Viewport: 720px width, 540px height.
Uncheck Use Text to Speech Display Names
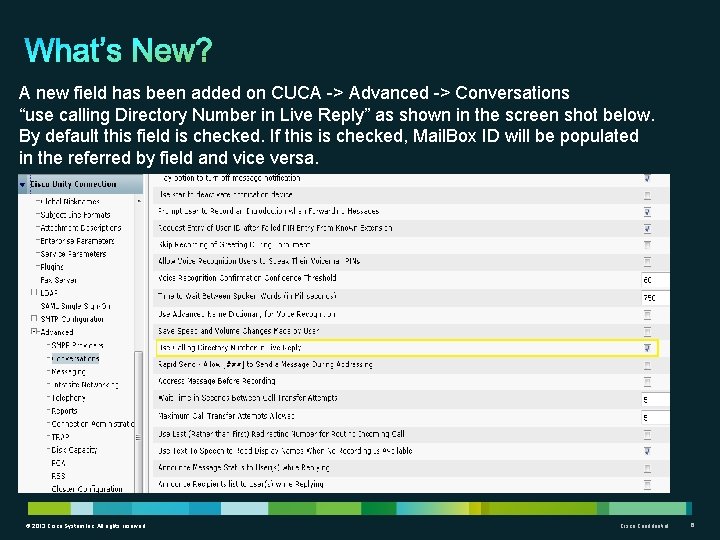(647, 451)
